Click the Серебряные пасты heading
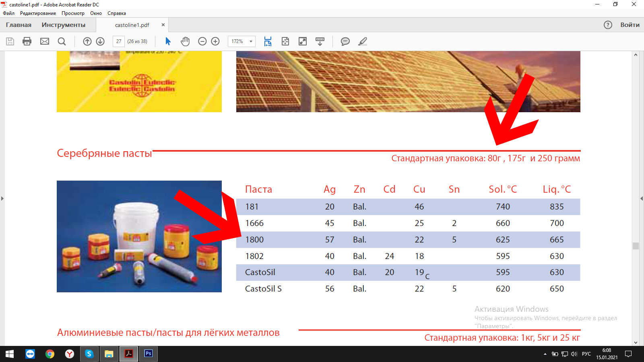The height and width of the screenshot is (362, 644). pyautogui.click(x=105, y=153)
